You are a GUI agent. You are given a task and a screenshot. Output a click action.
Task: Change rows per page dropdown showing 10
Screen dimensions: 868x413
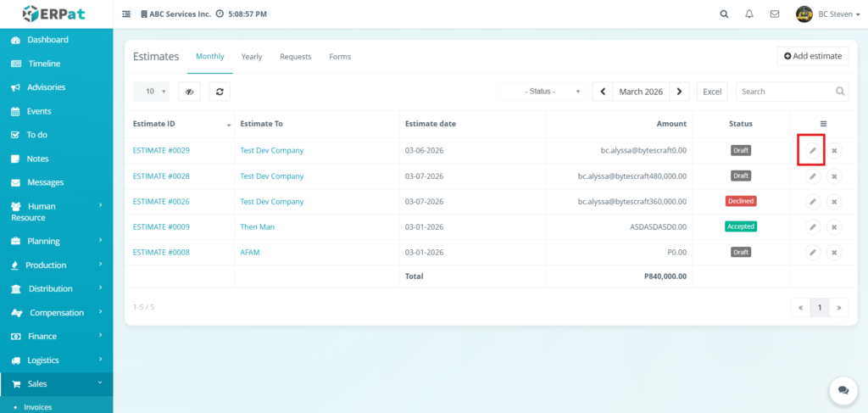click(x=152, y=92)
